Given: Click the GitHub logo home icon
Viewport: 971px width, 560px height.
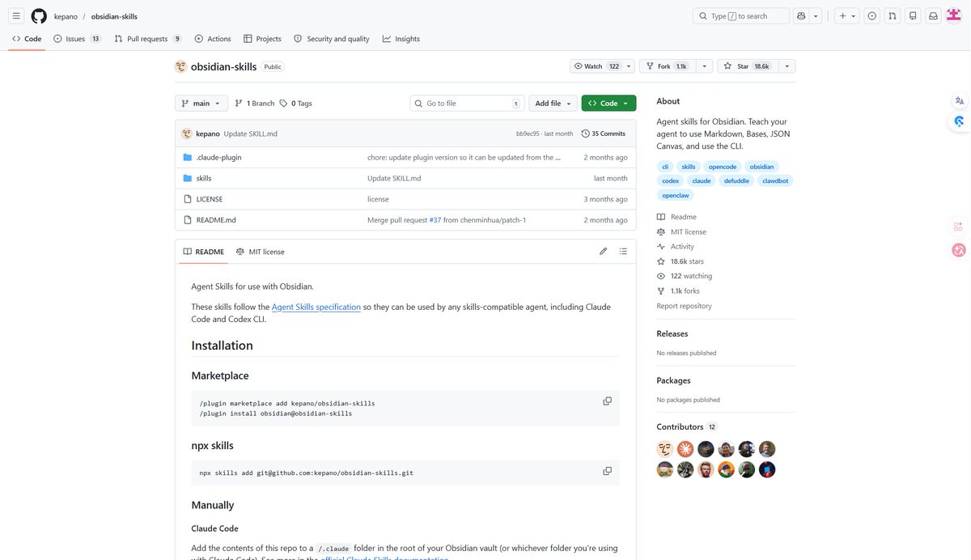Looking at the screenshot, I should [39, 16].
